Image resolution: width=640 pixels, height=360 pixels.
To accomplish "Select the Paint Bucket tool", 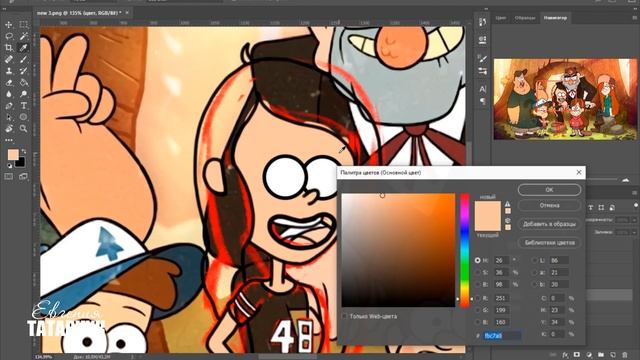I will (23, 82).
